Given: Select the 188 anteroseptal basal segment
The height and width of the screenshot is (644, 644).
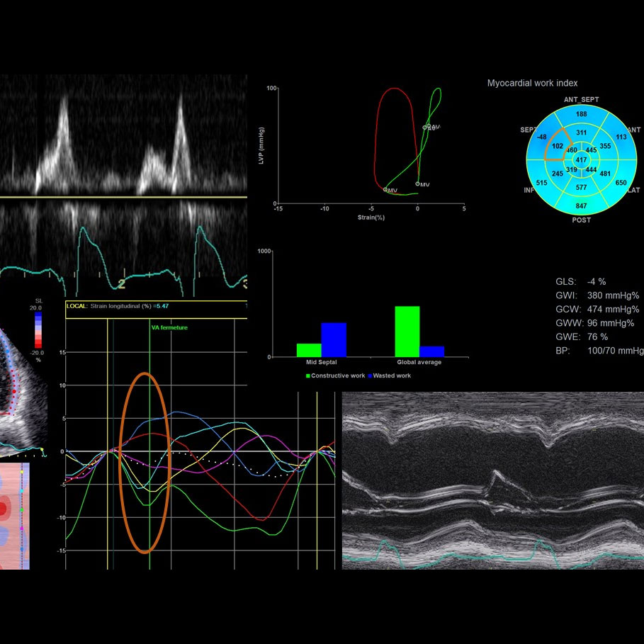Looking at the screenshot, I should coord(581,114).
